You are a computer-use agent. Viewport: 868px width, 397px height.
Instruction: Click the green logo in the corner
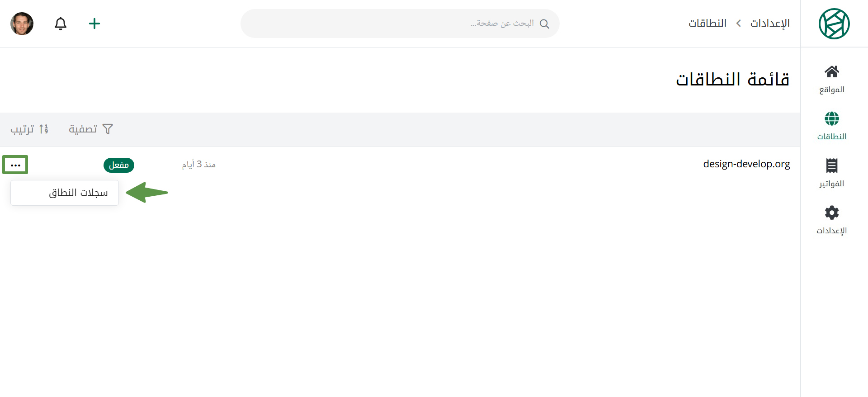[x=834, y=24]
